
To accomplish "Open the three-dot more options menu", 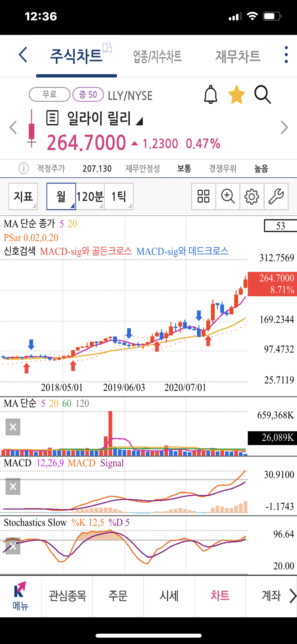I will [286, 55].
